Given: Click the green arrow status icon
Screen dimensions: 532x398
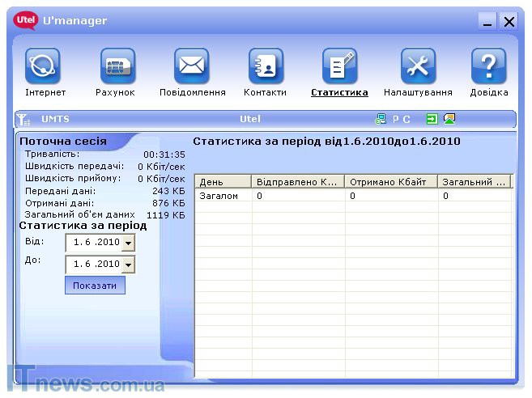Looking at the screenshot, I should pos(432,119).
